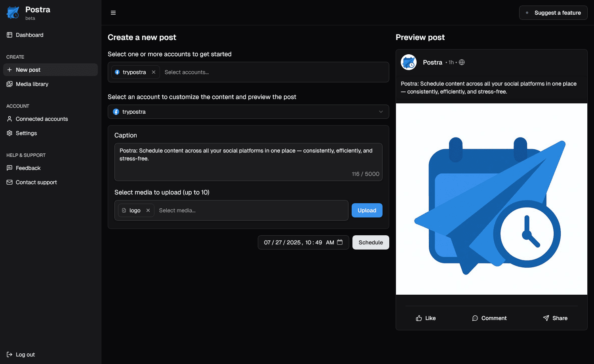Viewport: 594px width, 364px height.
Task: Click Share in the post preview
Action: point(555,318)
